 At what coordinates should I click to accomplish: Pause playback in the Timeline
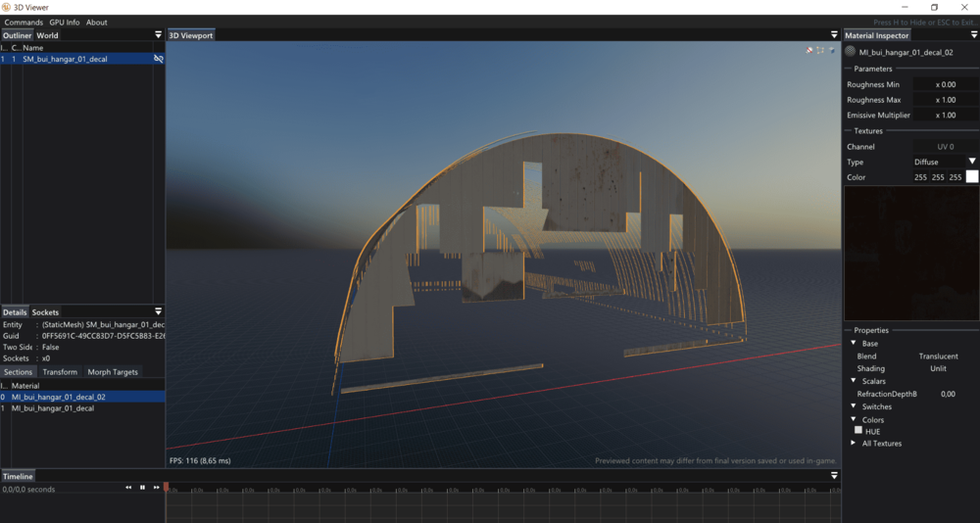point(142,487)
